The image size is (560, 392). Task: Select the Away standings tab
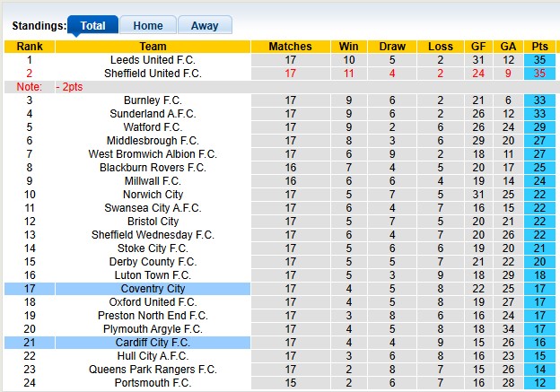(x=205, y=26)
